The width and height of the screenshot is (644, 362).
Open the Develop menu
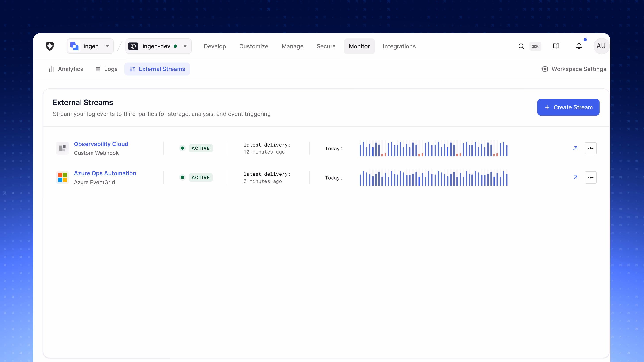point(215,46)
